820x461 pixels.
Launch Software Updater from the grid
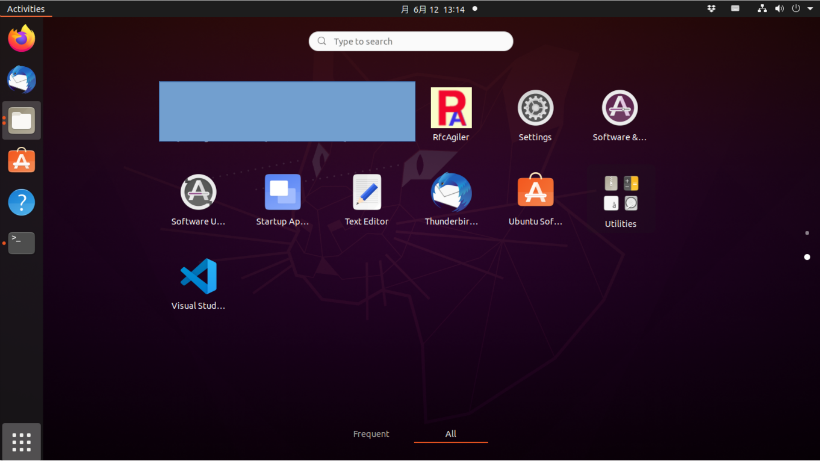click(198, 198)
